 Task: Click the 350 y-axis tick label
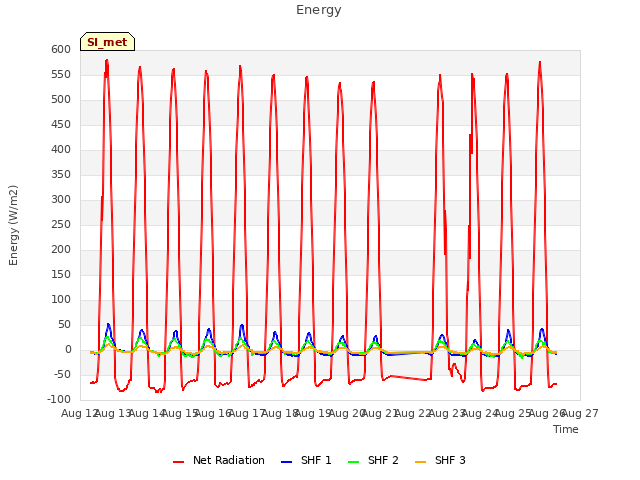(x=61, y=175)
